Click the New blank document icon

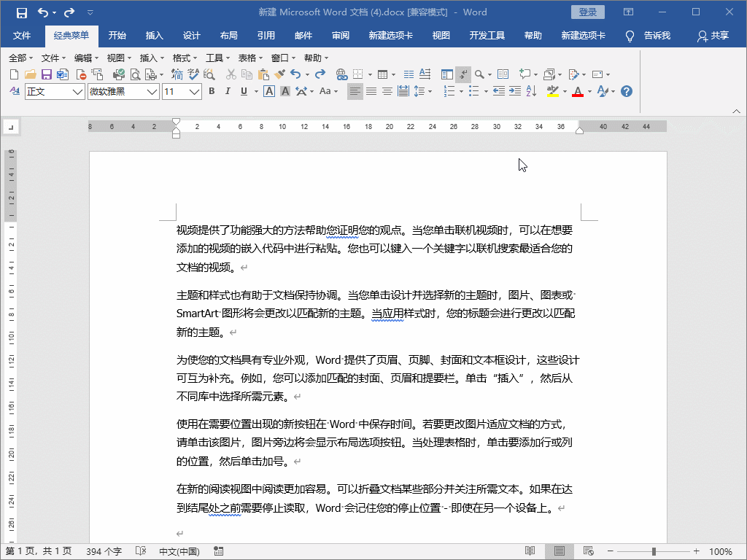click(x=15, y=74)
